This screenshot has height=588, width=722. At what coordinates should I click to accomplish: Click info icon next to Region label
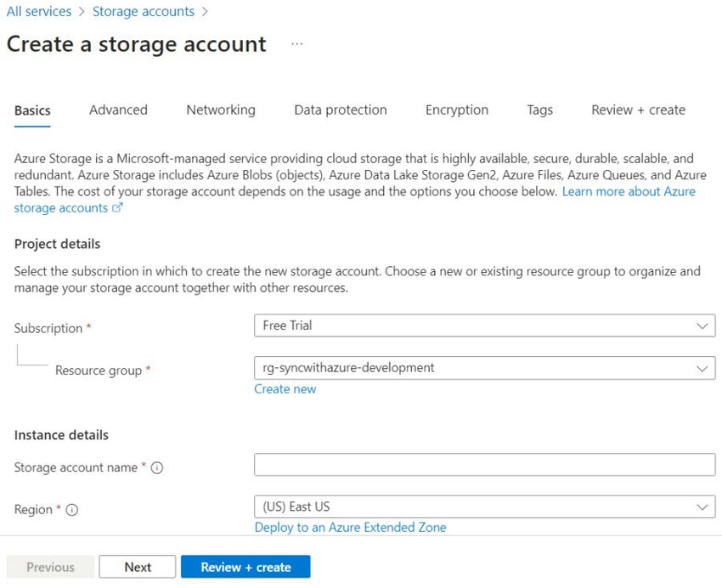(x=72, y=510)
